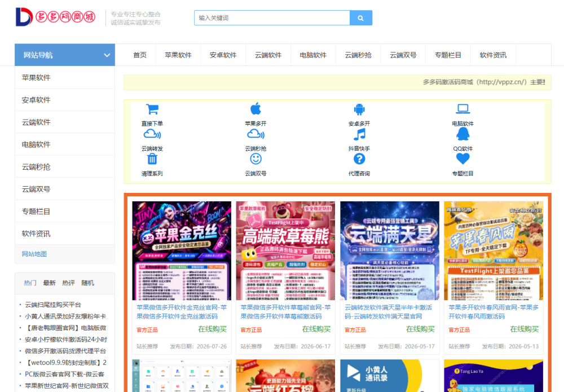
Task: Open the 小黄人通讯录加好友爆粉年卡 list item
Action: tap(65, 316)
